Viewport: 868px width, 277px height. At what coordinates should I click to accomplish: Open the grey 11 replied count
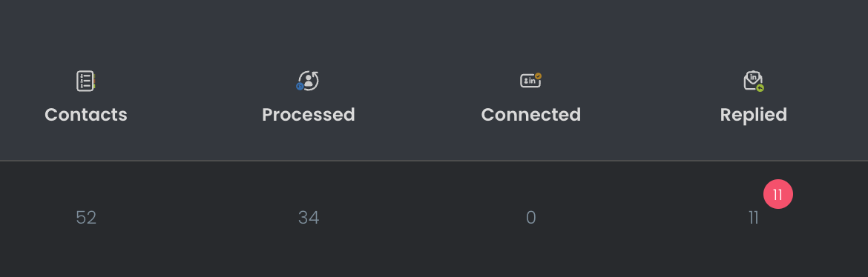(754, 218)
